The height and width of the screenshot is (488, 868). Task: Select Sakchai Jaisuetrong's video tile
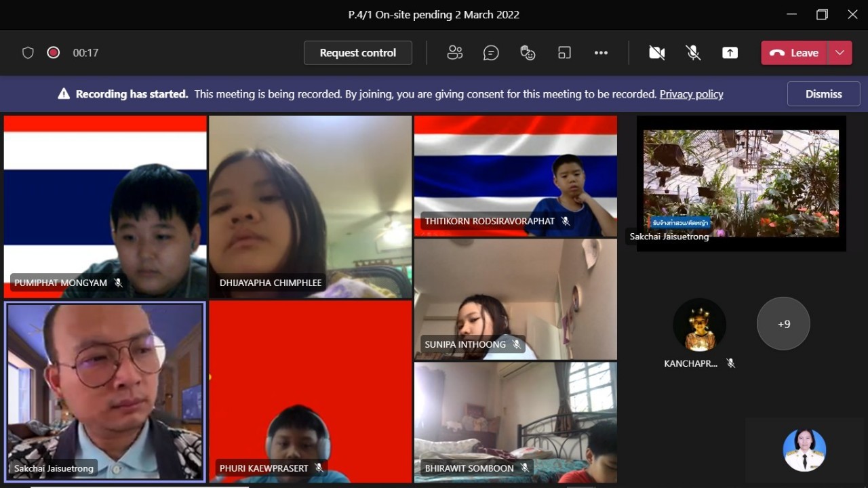pyautogui.click(x=105, y=392)
